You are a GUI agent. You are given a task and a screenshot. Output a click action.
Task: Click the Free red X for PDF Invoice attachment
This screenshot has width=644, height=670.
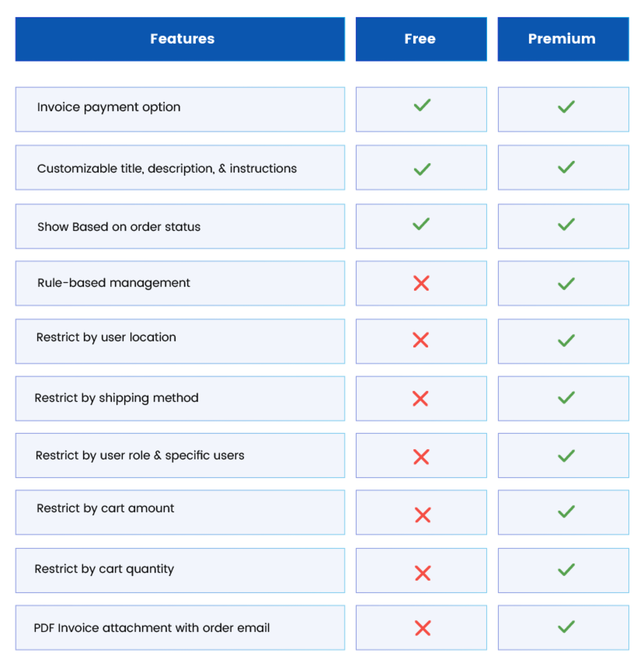pyautogui.click(x=423, y=628)
